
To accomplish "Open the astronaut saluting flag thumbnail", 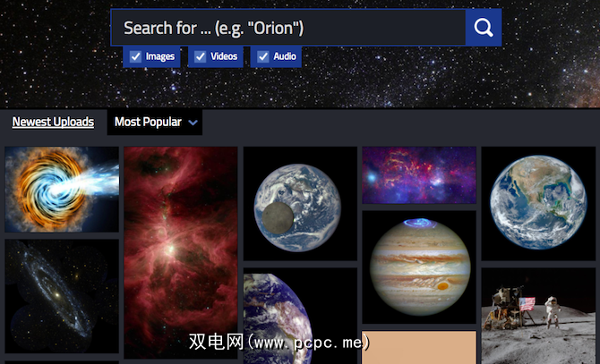I will tap(538, 317).
